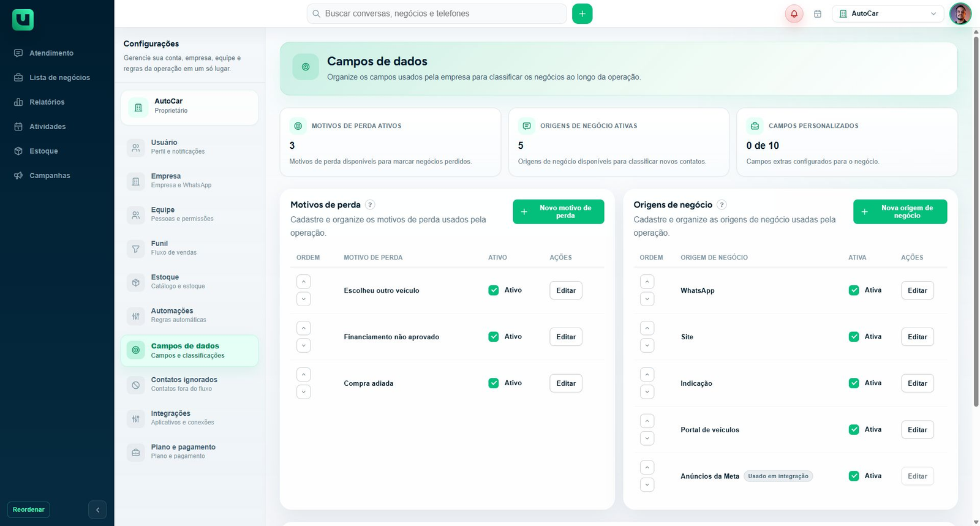The image size is (980, 526).
Task: Edit the Compra adiada loss reason
Action: click(x=566, y=383)
